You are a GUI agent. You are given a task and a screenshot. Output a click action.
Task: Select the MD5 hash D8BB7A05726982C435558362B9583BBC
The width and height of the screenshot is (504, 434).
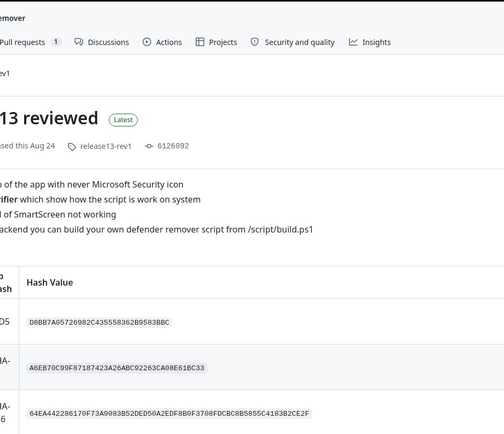click(x=99, y=322)
